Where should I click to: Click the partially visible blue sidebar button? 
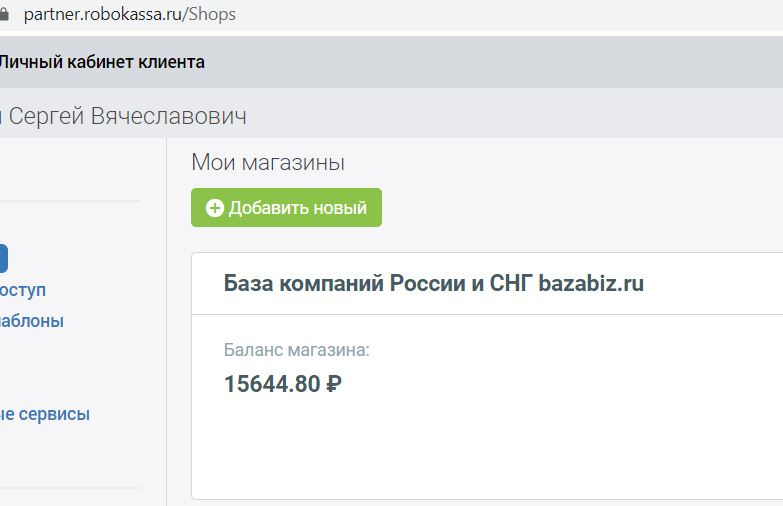[3, 259]
